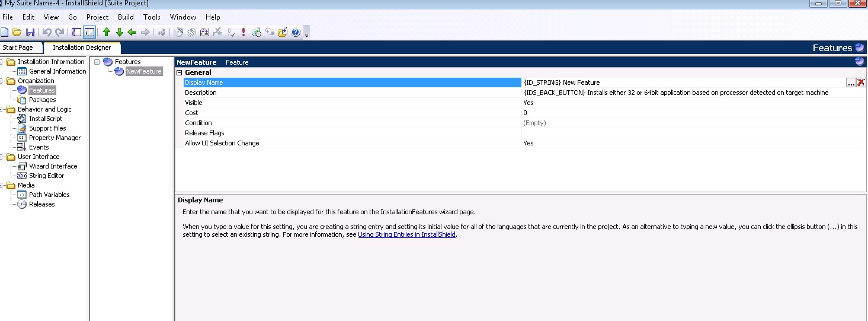Click the red exclamation mark toolbar icon
868x321 pixels.
coord(244,32)
